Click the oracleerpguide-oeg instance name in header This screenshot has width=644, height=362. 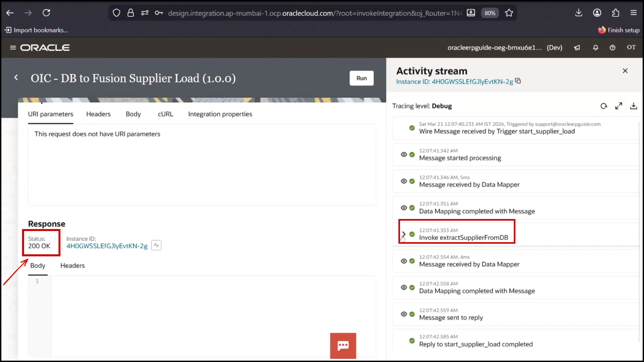pyautogui.click(x=494, y=48)
